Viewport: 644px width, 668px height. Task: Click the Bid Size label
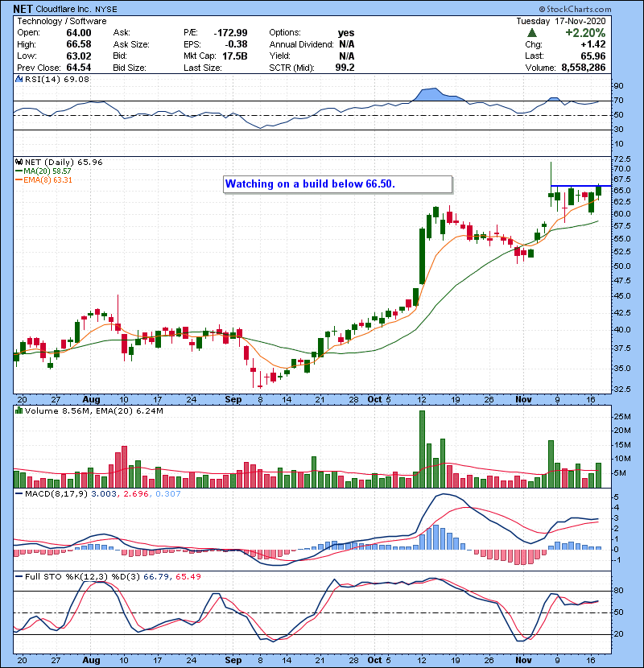tap(130, 68)
